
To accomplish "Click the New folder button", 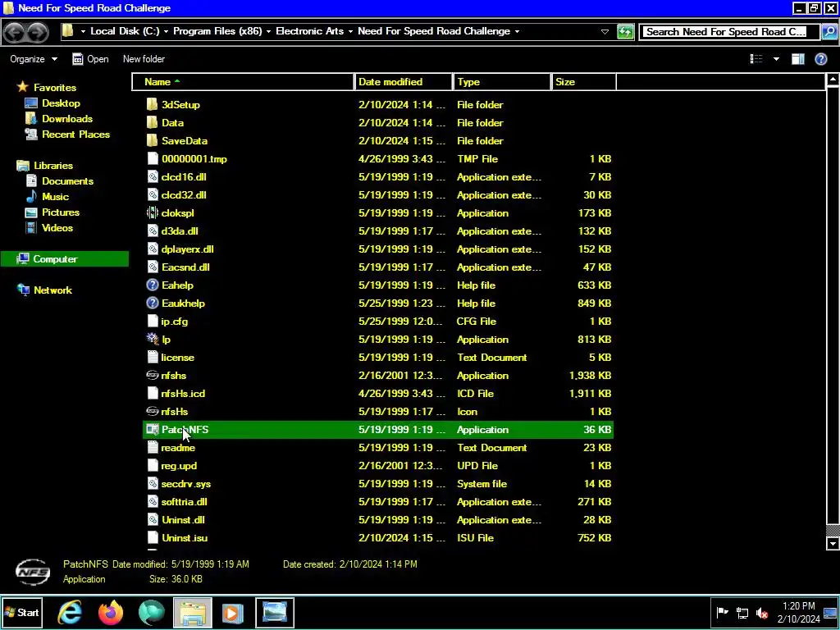I will (144, 59).
